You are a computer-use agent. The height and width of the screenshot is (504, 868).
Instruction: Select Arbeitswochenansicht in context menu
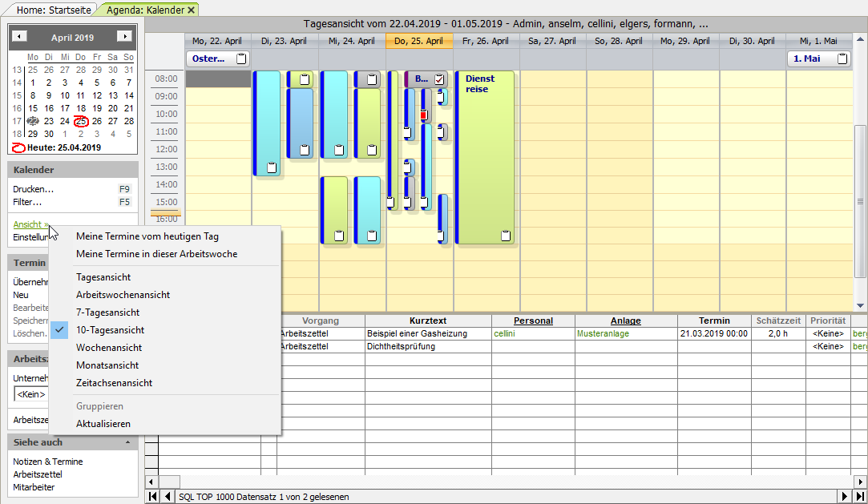[x=123, y=295]
